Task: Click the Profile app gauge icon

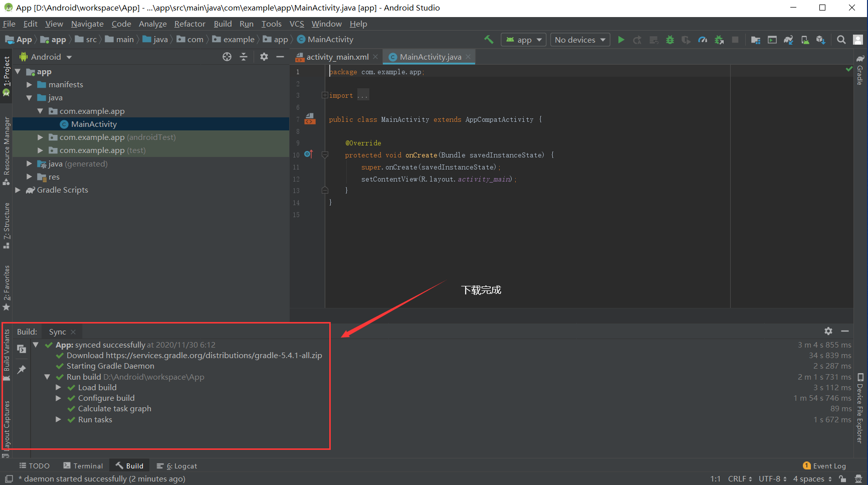Action: click(x=703, y=40)
